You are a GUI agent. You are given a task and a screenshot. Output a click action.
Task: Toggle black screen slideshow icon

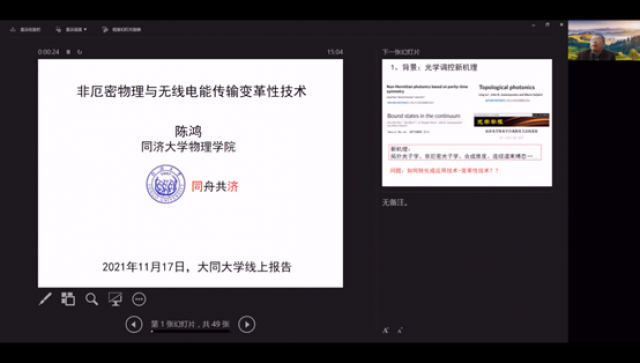coord(115,299)
